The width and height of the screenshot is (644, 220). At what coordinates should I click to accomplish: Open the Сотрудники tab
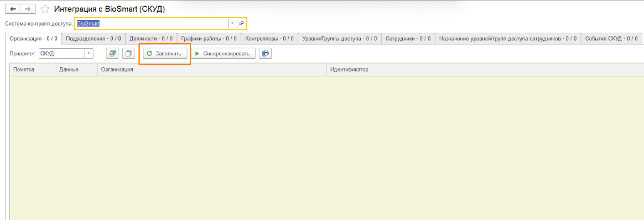pos(408,39)
